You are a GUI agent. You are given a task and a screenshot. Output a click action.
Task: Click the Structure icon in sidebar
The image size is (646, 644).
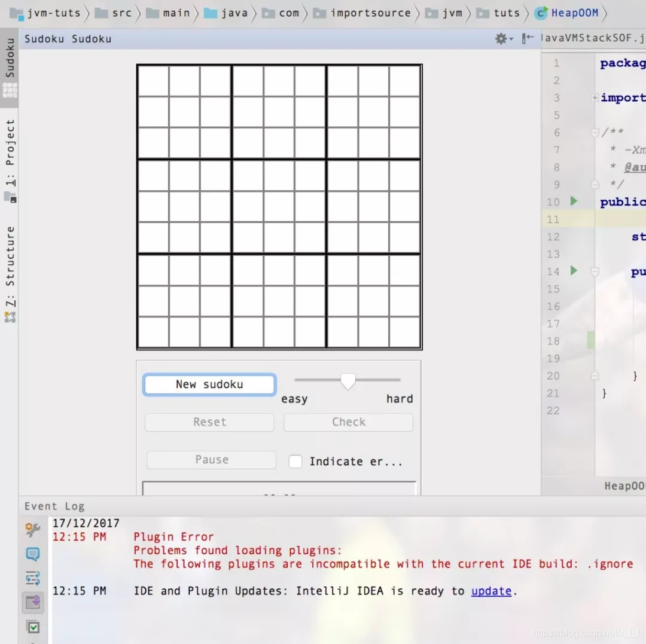click(10, 317)
